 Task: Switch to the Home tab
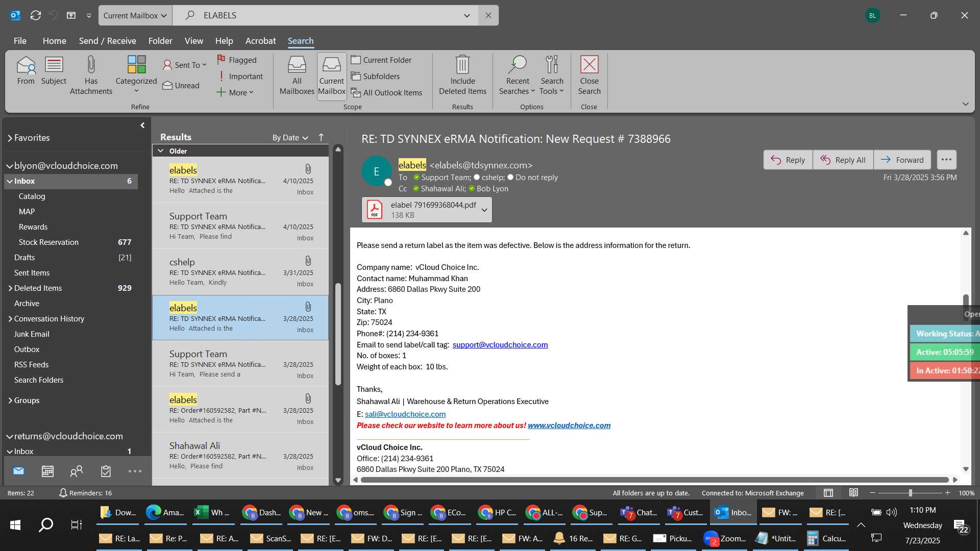click(54, 41)
